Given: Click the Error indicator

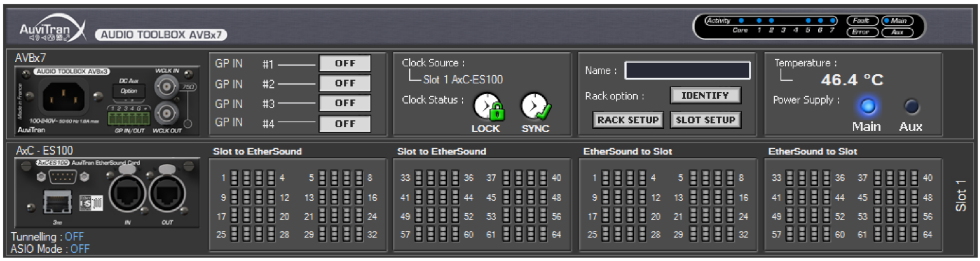Looking at the screenshot, I should click(862, 32).
